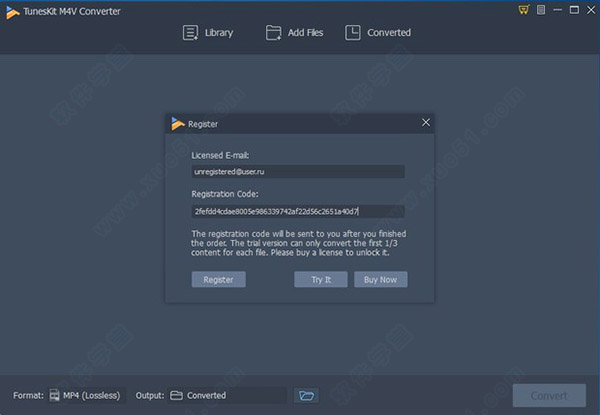Click the Buy Now button
600x415 pixels.
tap(380, 280)
